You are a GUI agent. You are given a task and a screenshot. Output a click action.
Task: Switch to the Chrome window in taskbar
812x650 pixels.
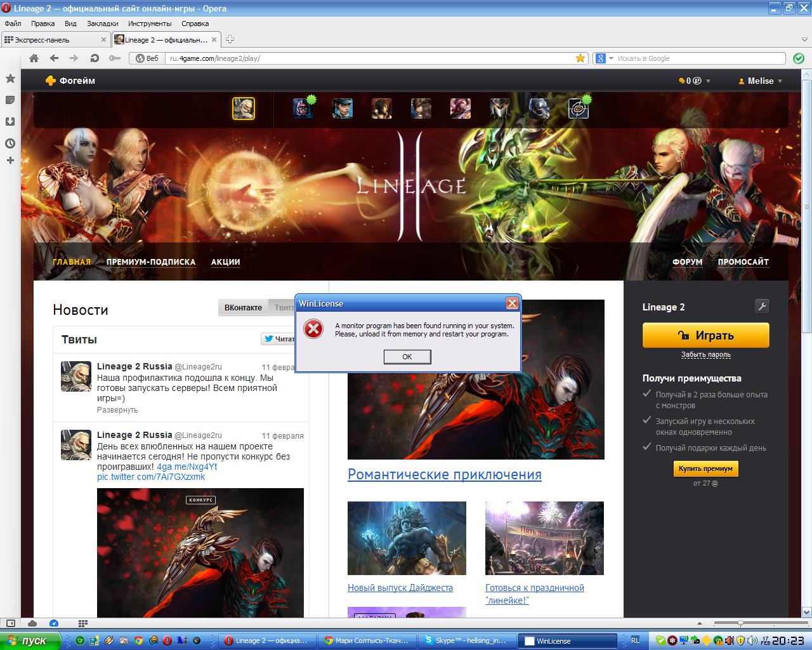point(368,640)
